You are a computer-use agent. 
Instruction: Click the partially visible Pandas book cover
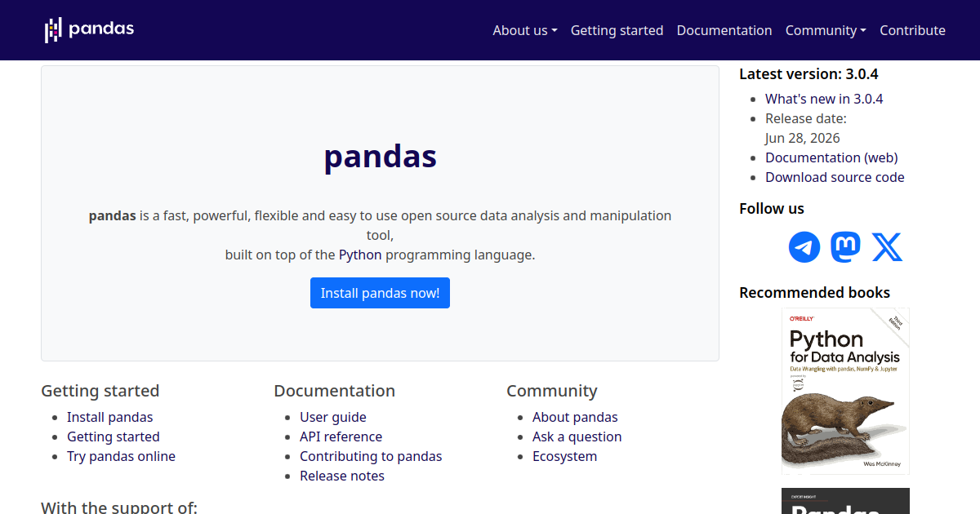coord(845,501)
